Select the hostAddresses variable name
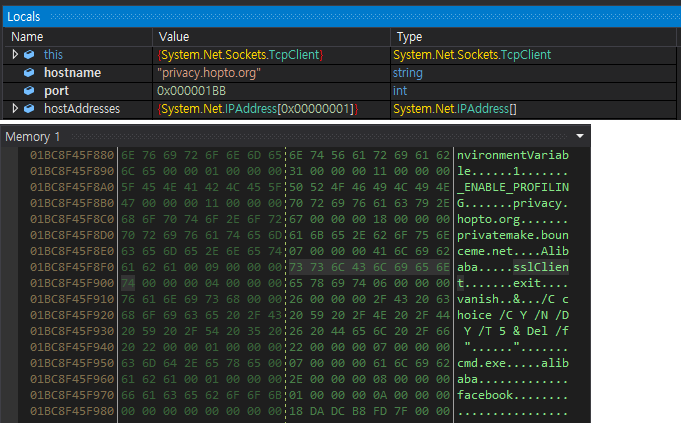This screenshot has height=427, width=685. [82, 108]
